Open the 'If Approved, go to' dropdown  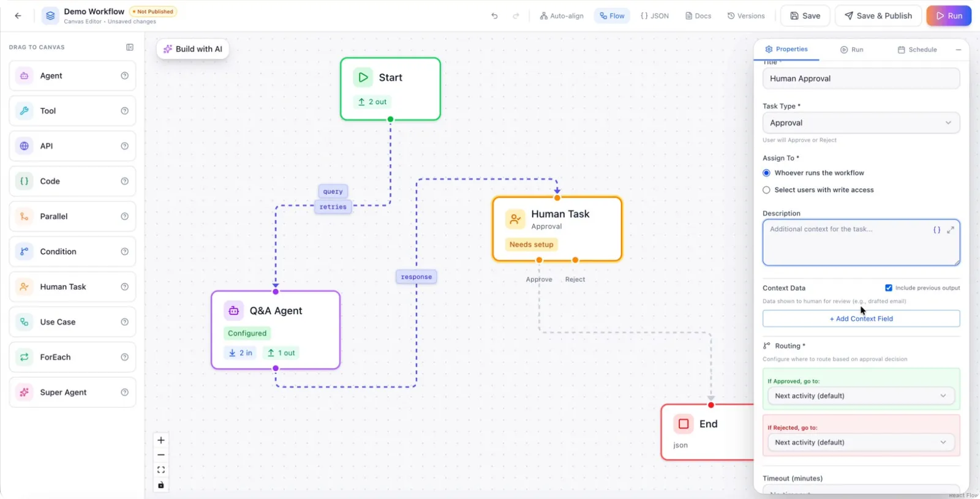click(x=861, y=396)
